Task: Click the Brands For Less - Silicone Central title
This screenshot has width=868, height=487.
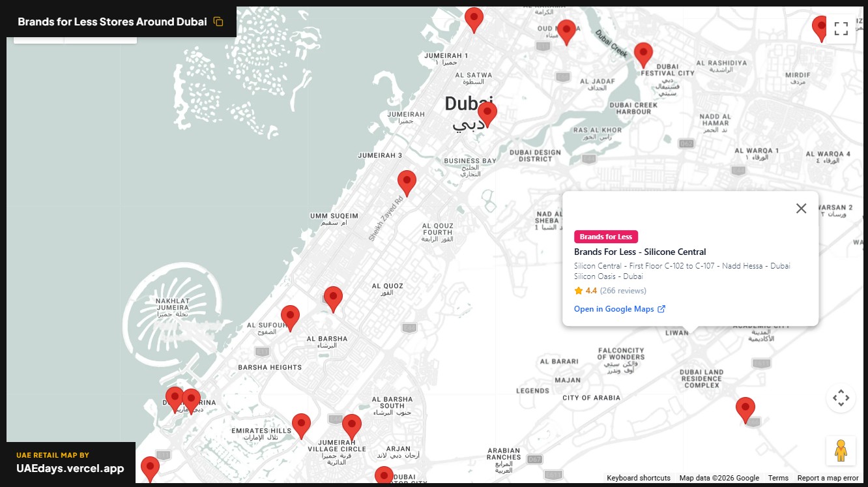Action: tap(640, 252)
